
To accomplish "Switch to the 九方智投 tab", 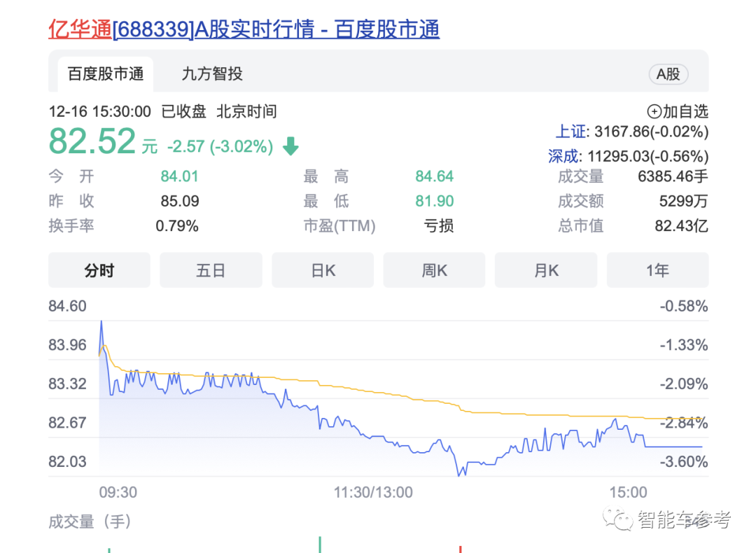I will click(x=212, y=73).
